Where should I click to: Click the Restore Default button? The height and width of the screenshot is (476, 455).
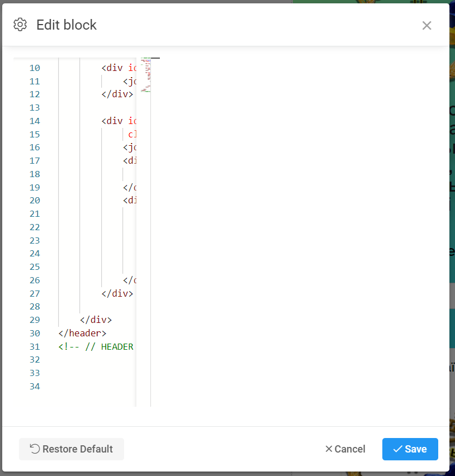(72, 449)
